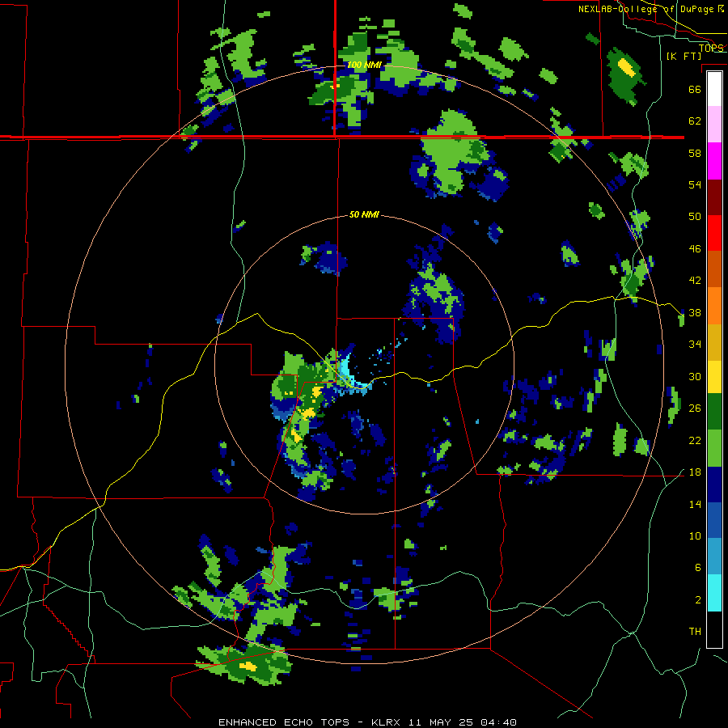The image size is (728, 728).
Task: Click the gold swatch near 34
Action: click(x=714, y=342)
